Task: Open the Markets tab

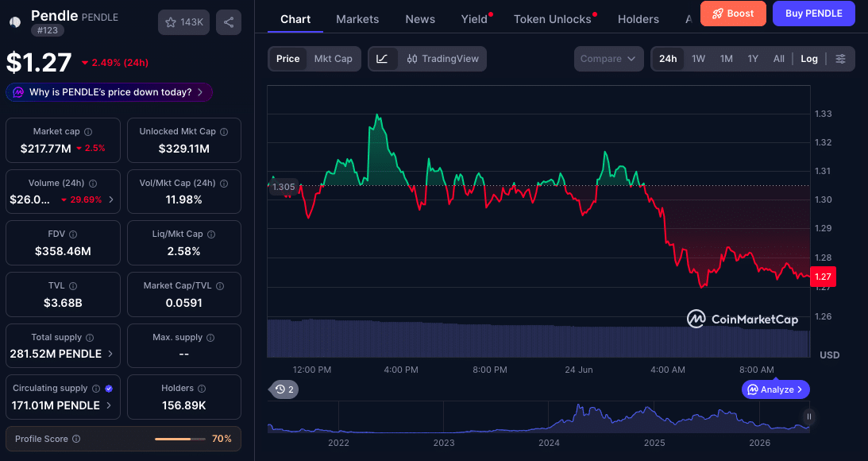Action: [357, 19]
